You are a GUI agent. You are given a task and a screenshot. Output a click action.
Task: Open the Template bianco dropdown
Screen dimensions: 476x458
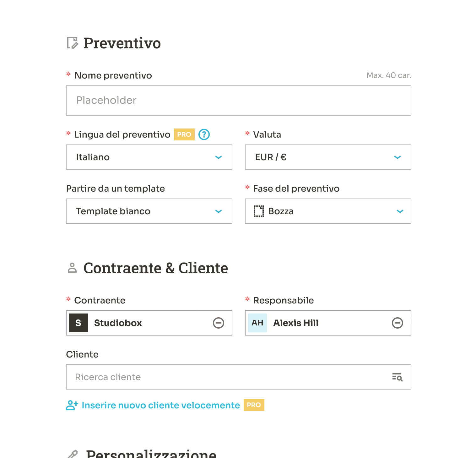(149, 211)
